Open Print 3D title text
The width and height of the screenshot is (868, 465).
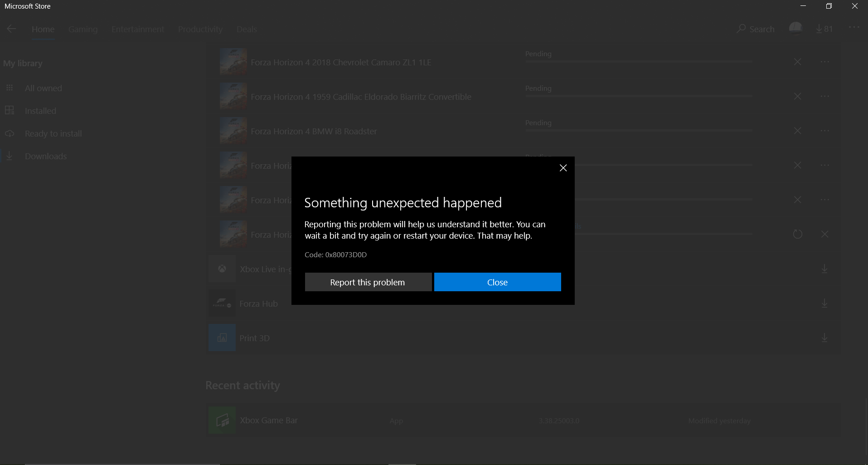(255, 338)
